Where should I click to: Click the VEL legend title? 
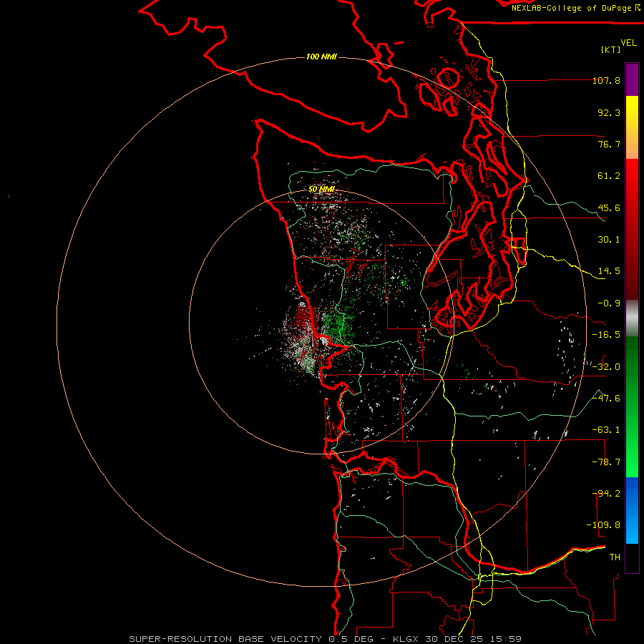[x=628, y=43]
